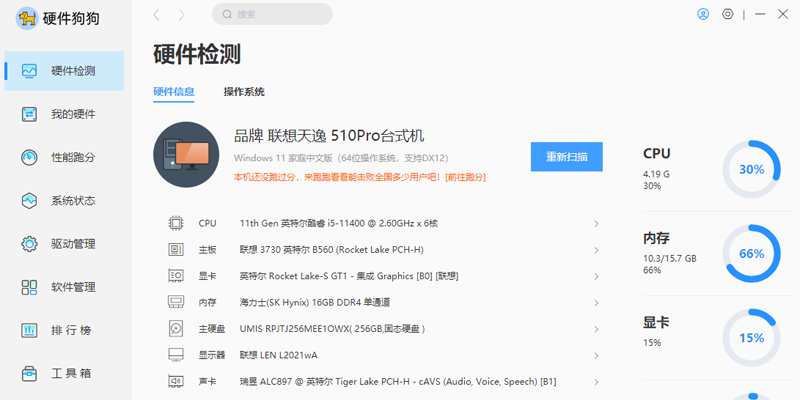Expand 内存 row details chevron
Screen dimensions: 800x400
tap(596, 303)
